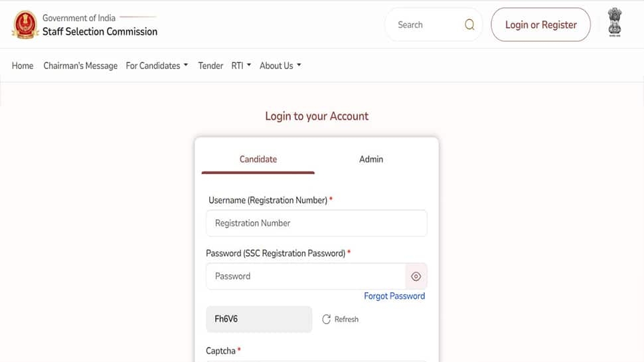
Task: Open the Home menu item
Action: pos(23,66)
